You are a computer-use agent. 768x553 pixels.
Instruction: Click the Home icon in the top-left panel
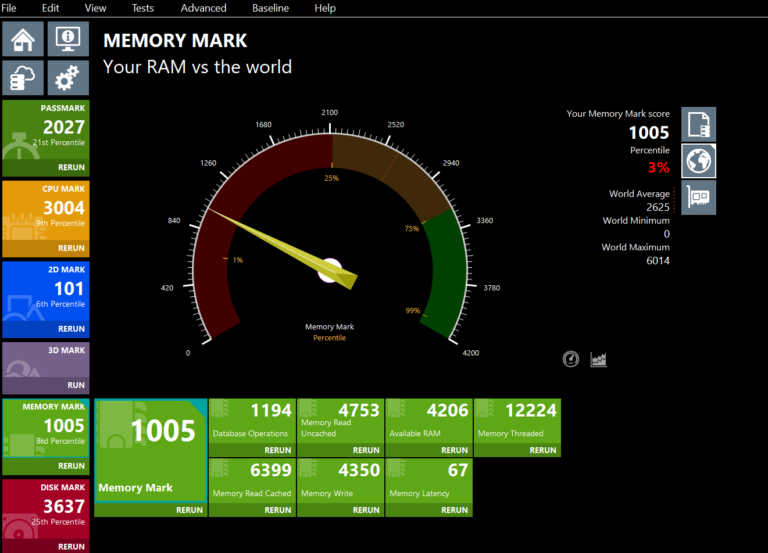tap(23, 39)
